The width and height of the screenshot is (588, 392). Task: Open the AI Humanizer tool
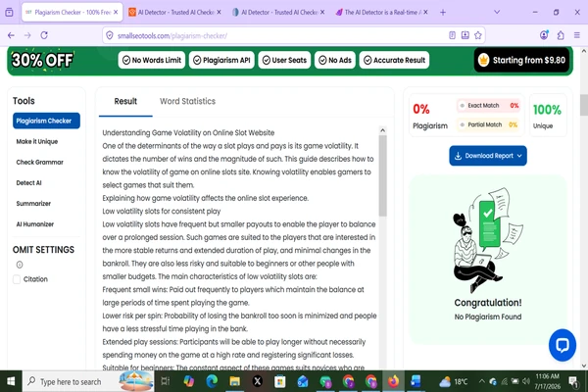click(35, 224)
